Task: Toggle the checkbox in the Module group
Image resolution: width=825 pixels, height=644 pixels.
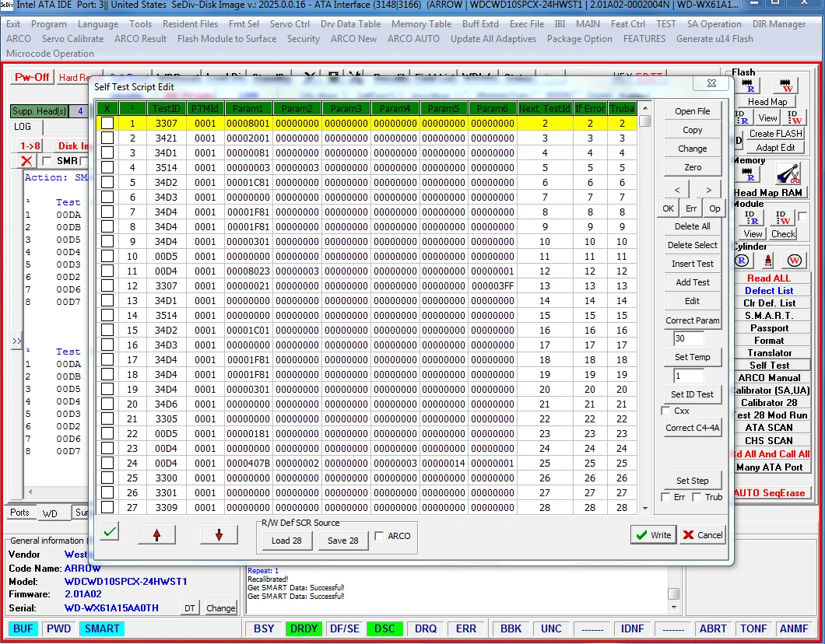Action: [802, 216]
